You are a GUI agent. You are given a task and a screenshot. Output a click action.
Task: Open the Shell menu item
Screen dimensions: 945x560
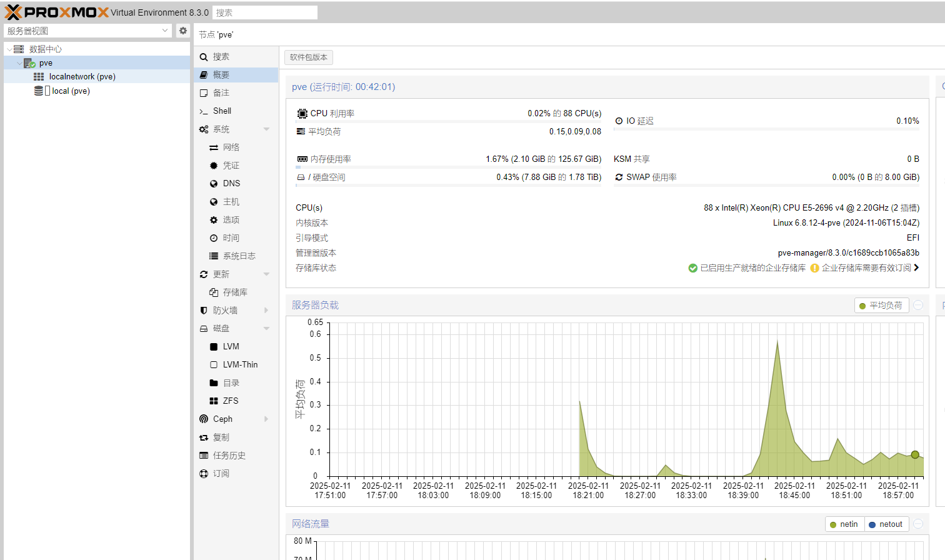pyautogui.click(x=236, y=111)
